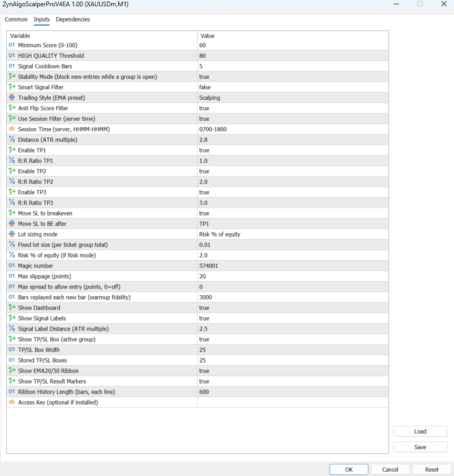454x476 pixels.
Task: Click the green icon beside Show Dashboard
Action: click(x=12, y=307)
